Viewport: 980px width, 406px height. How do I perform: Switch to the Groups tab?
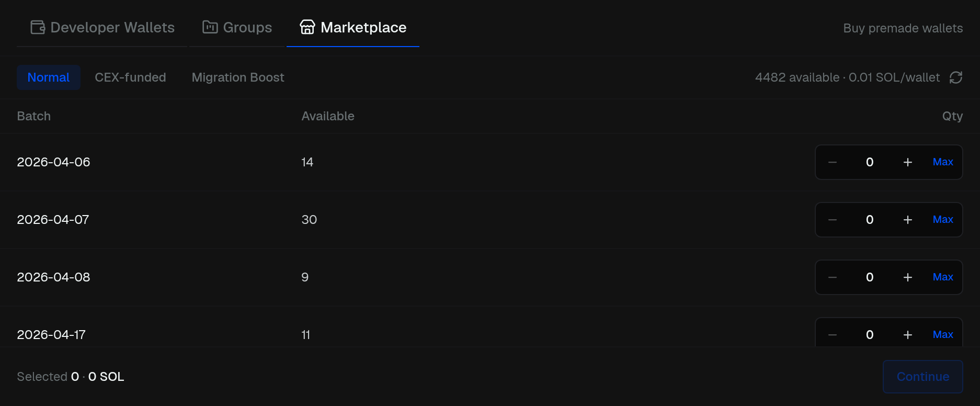pos(237,28)
